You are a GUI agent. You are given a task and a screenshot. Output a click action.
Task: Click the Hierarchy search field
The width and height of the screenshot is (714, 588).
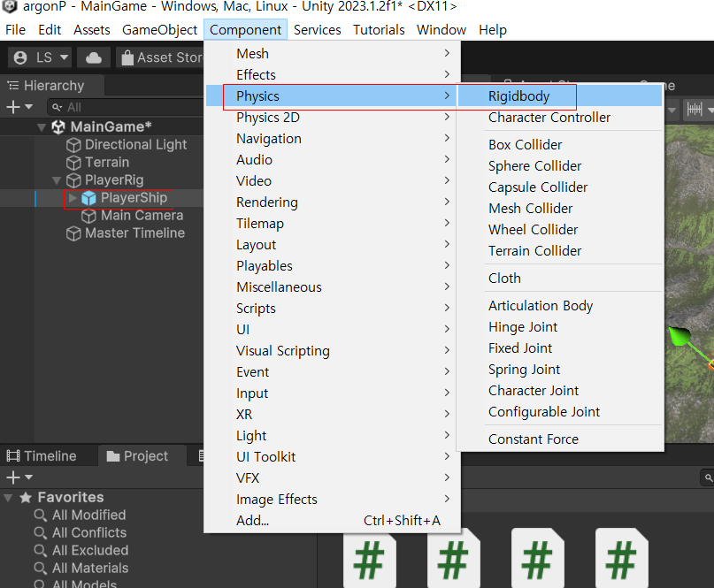click(127, 107)
